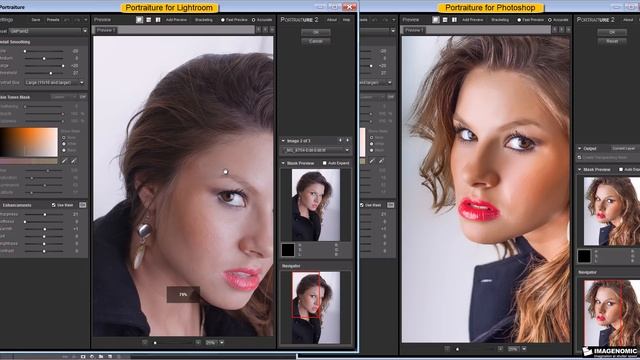
Task: Click Save button in Lightroom settings
Action: pos(36,20)
